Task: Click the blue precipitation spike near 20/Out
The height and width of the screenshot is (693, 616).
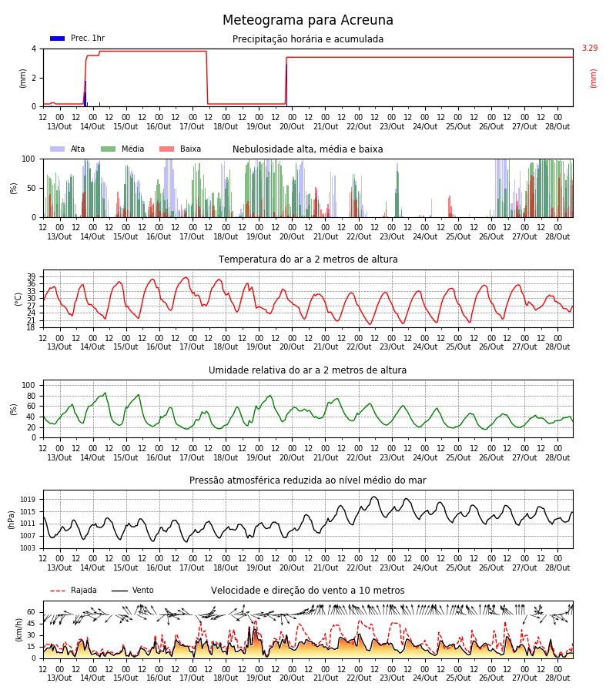Action: [286, 85]
